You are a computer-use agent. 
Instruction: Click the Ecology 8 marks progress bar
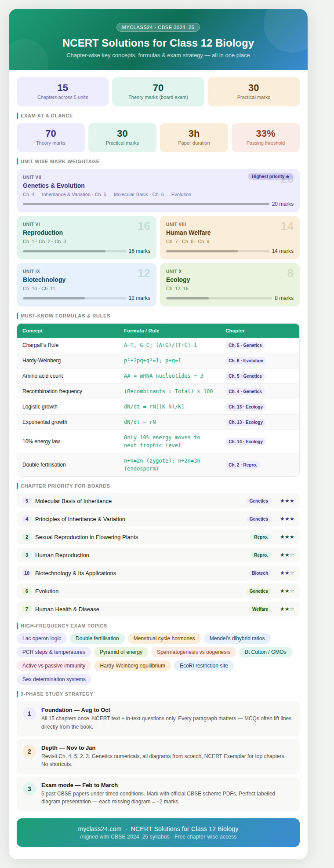219,298
